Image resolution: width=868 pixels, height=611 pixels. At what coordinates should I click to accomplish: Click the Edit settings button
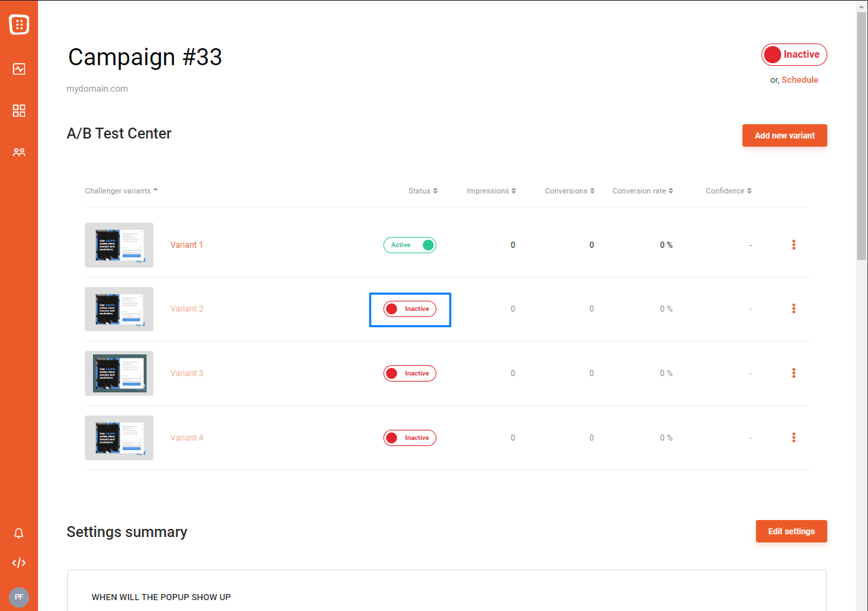click(791, 531)
